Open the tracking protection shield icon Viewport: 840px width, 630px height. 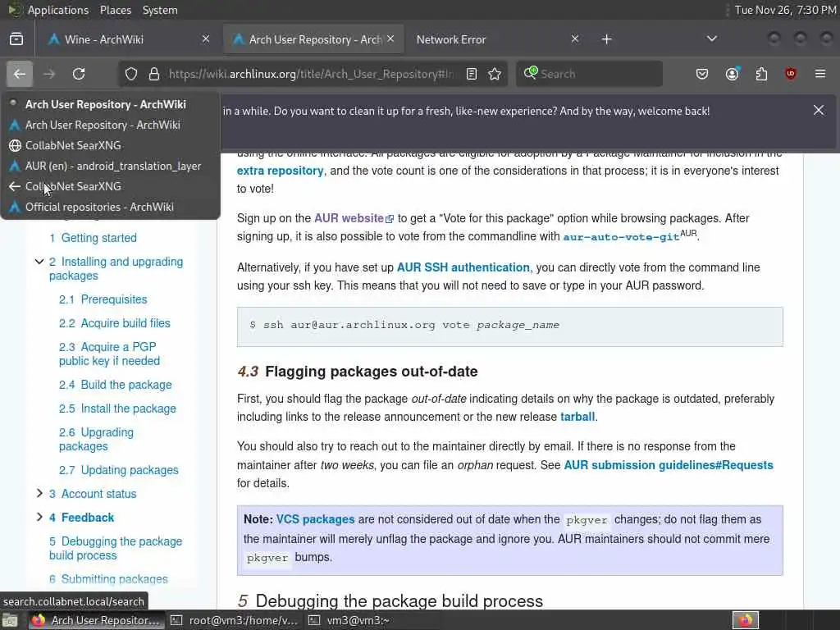(131, 74)
